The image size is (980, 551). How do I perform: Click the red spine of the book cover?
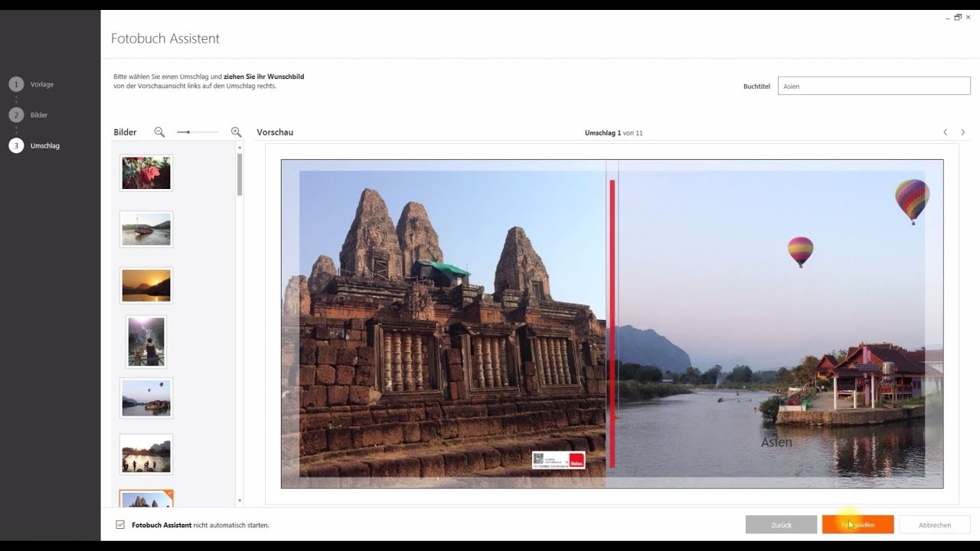coord(612,324)
